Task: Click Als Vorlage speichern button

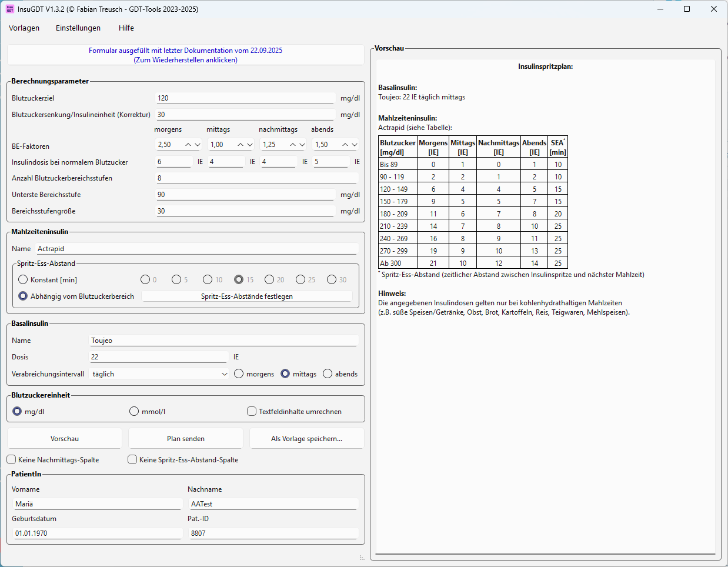Action: 306,439
